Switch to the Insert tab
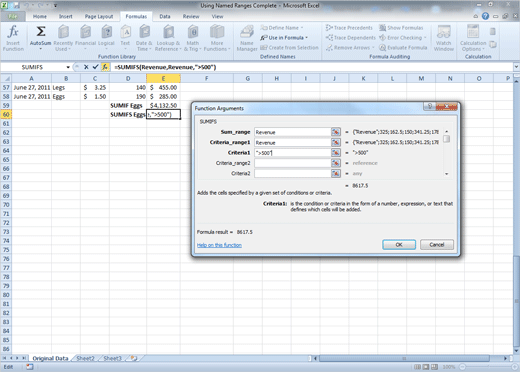Image resolution: width=520 pixels, height=372 pixels. (65, 16)
